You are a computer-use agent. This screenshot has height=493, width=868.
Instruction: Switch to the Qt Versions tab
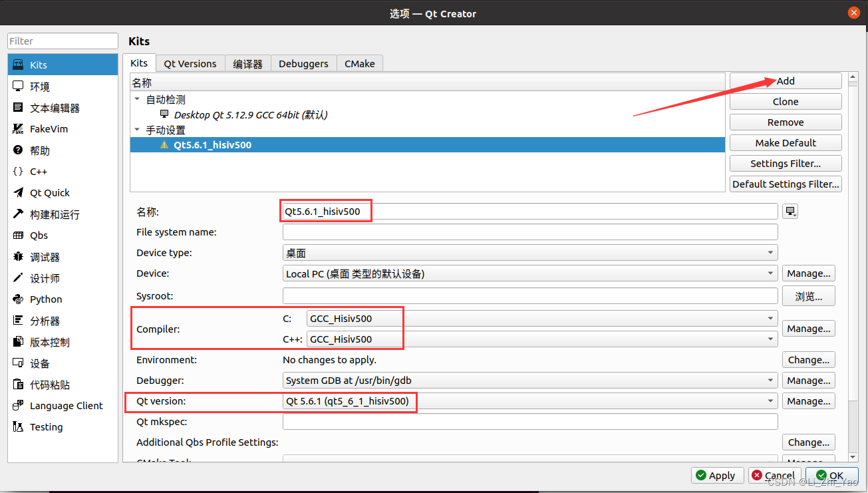190,63
